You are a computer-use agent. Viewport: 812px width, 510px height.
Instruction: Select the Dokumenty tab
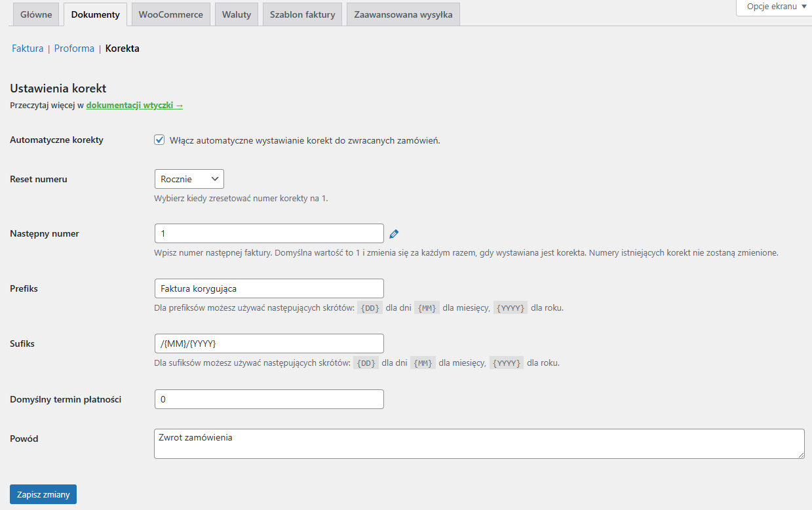[x=96, y=14]
